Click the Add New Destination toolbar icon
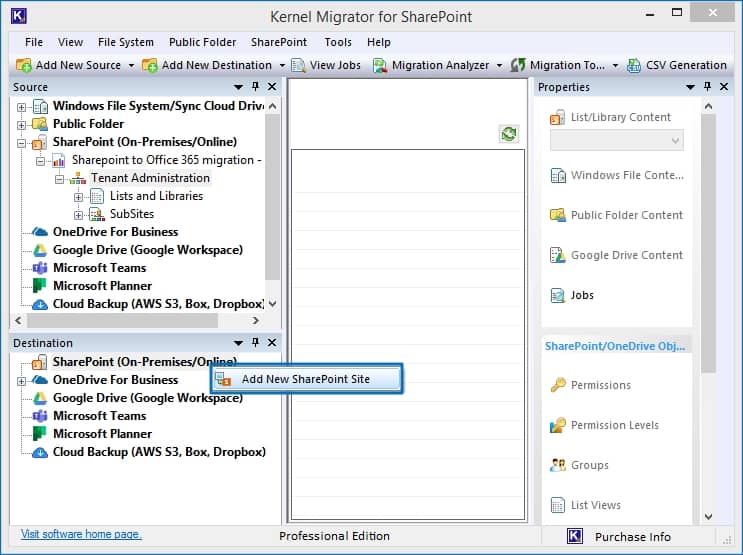The height and width of the screenshot is (555, 743). [149, 65]
